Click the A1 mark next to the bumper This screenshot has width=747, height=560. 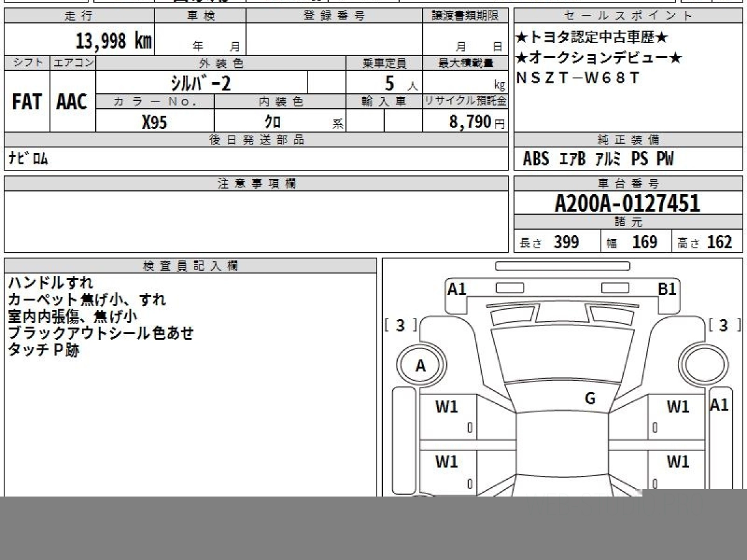[x=457, y=289]
